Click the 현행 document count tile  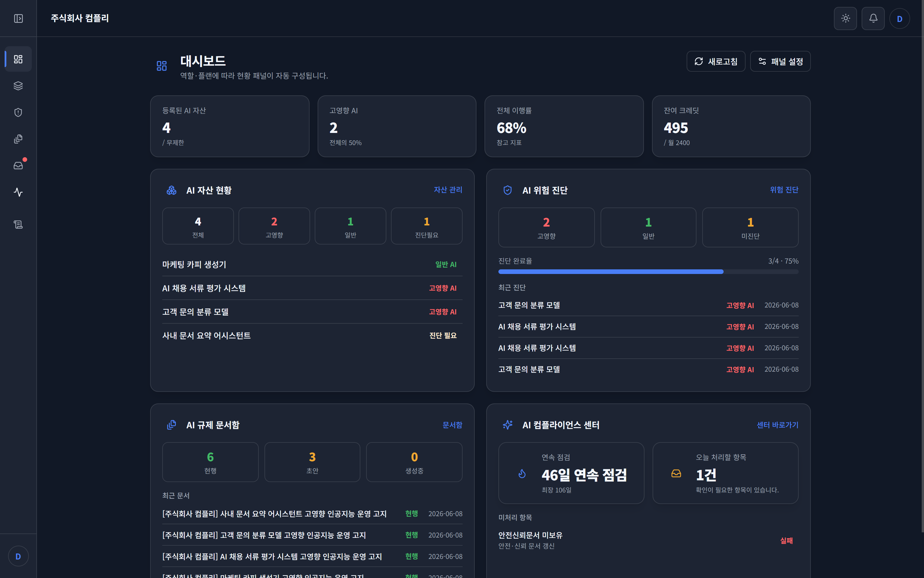tap(210, 462)
